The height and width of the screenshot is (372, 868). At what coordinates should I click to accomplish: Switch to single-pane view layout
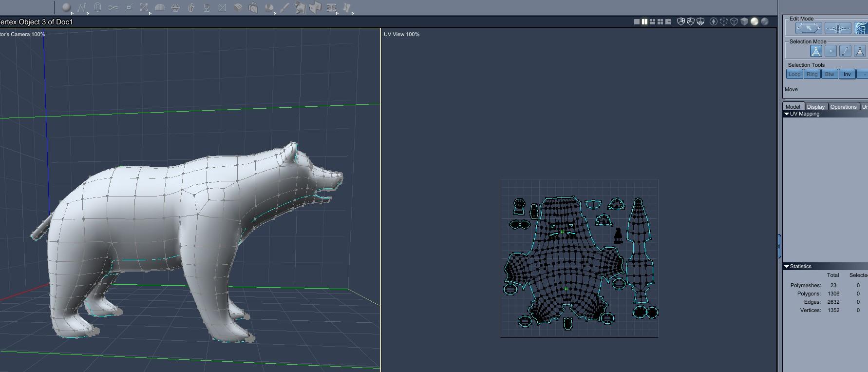[x=637, y=21]
